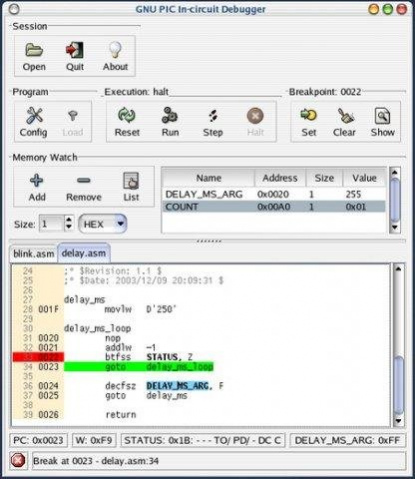The image size is (415, 479).
Task: Click the red breakpoint line 0022 in the gutter
Action: (x=38, y=357)
